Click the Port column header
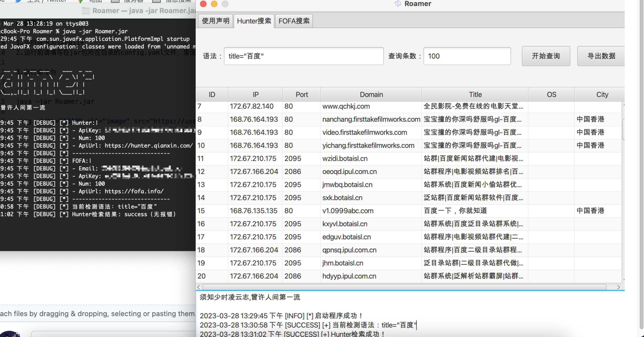644x337 pixels. pyautogui.click(x=301, y=94)
